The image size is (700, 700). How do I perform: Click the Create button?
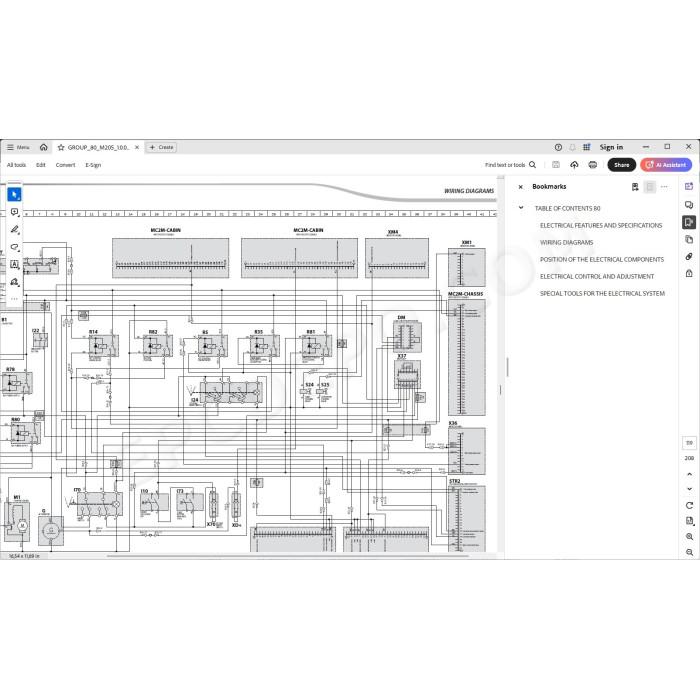161,147
